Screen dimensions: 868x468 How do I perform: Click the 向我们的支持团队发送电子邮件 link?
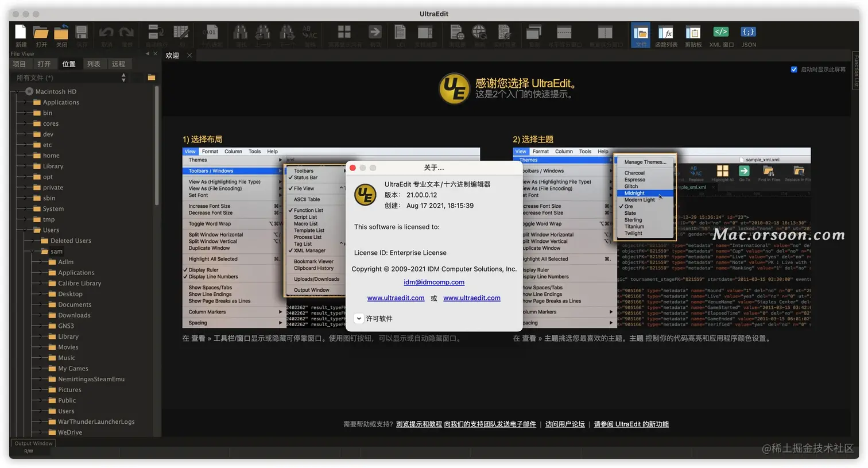click(490, 424)
